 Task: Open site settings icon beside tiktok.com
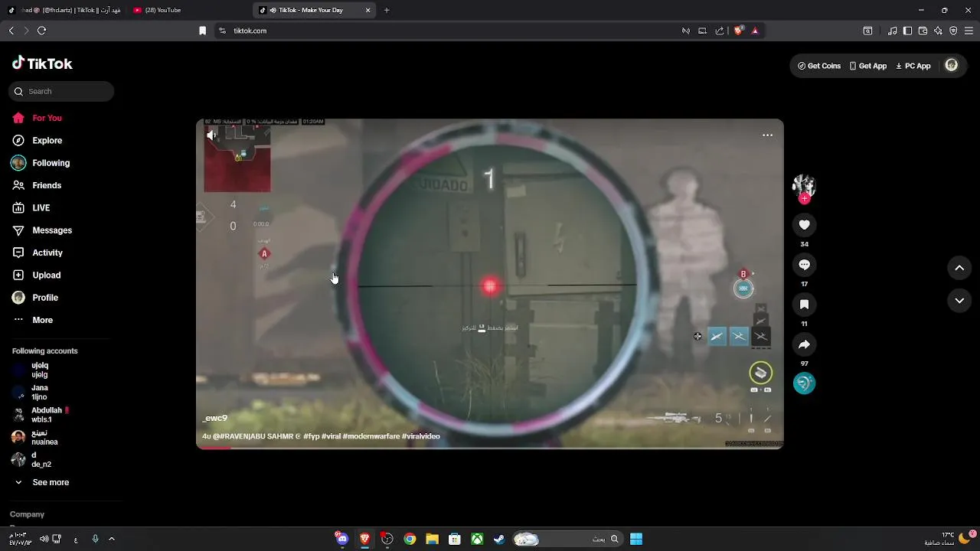point(222,31)
